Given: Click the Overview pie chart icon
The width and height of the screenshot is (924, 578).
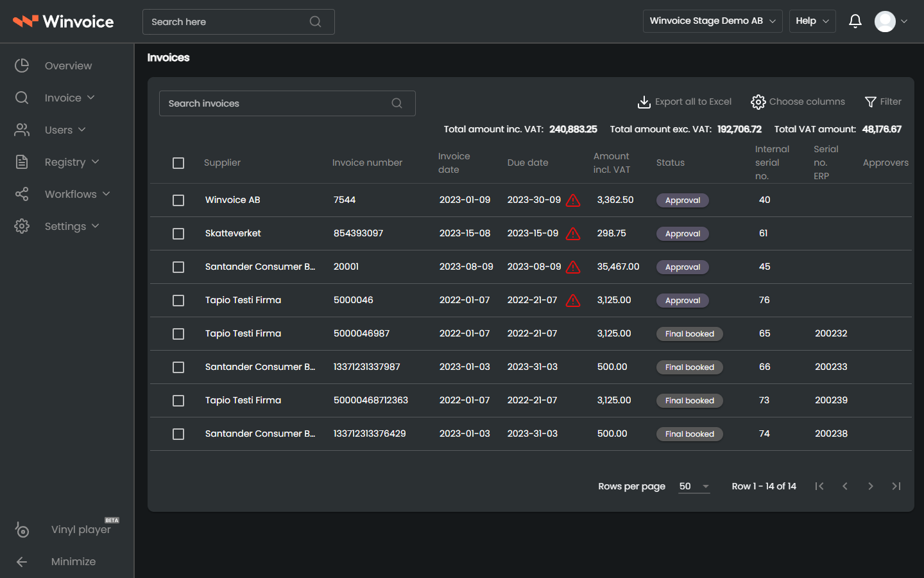Looking at the screenshot, I should point(22,66).
